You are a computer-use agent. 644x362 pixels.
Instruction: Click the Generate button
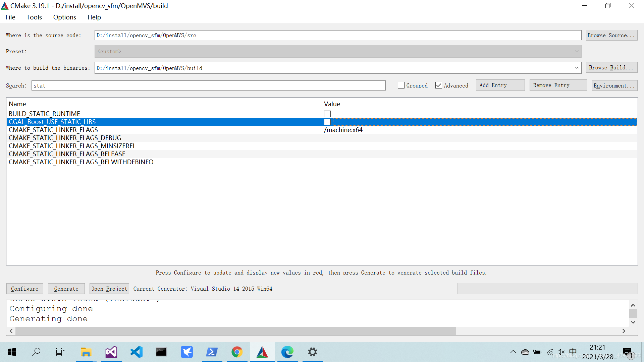click(x=66, y=289)
